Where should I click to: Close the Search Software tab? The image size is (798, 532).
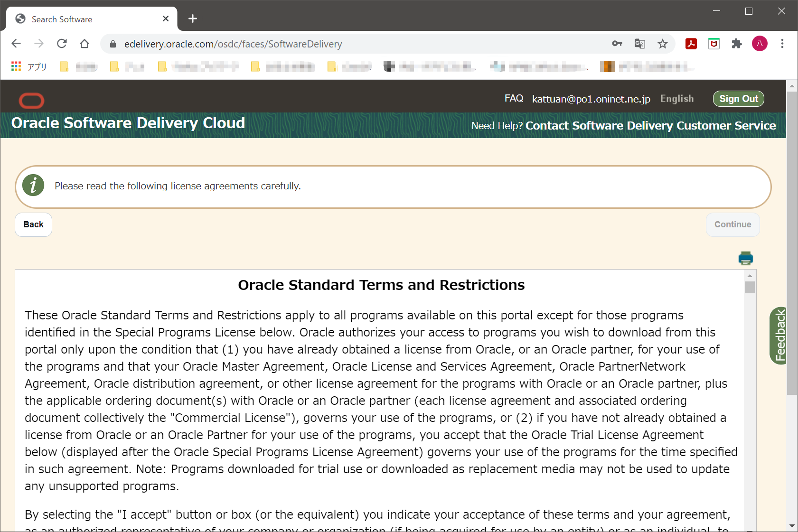(166, 19)
